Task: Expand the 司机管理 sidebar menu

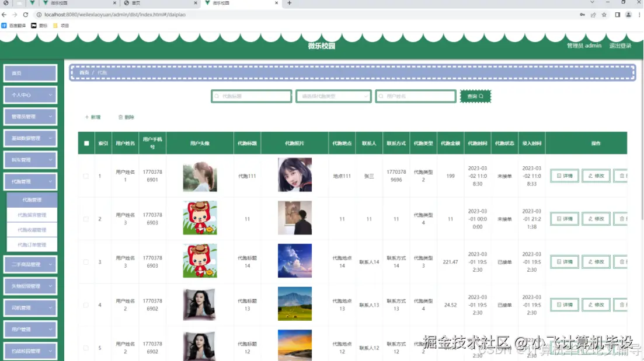Action: [30, 308]
